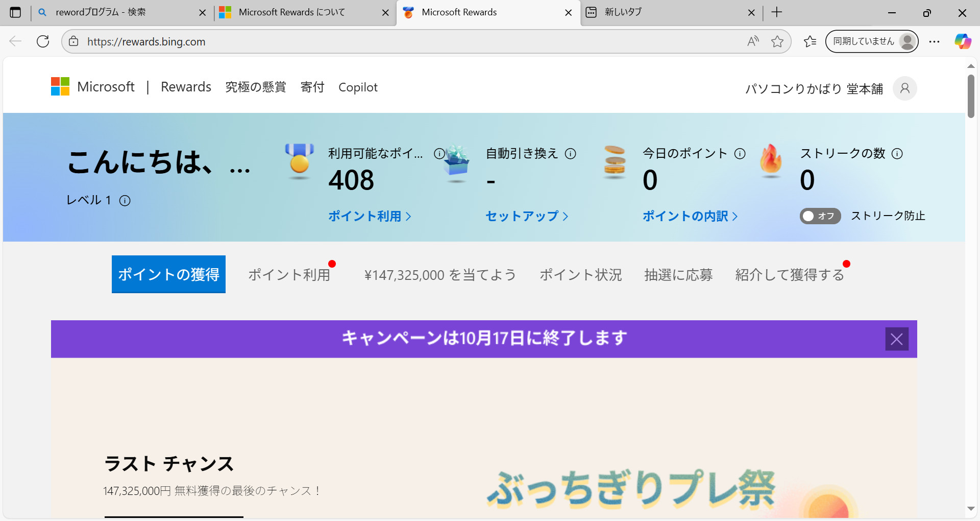Open the user profile avatar icon

point(904,88)
